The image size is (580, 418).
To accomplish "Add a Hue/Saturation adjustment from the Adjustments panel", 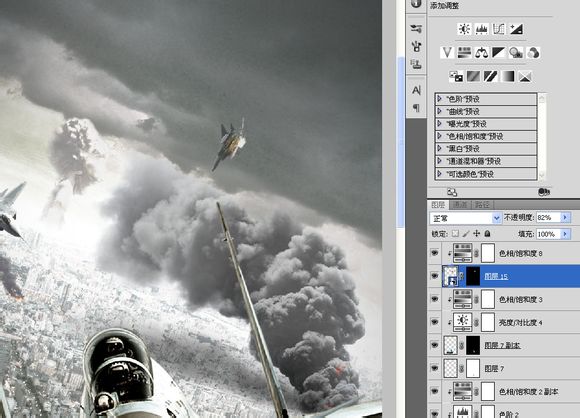I will pos(464,53).
